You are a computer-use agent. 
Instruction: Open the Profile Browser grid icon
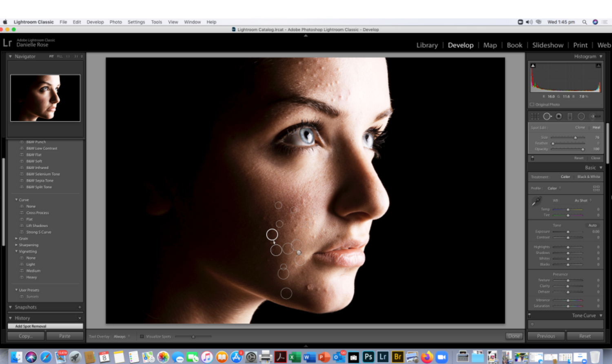coord(596,188)
